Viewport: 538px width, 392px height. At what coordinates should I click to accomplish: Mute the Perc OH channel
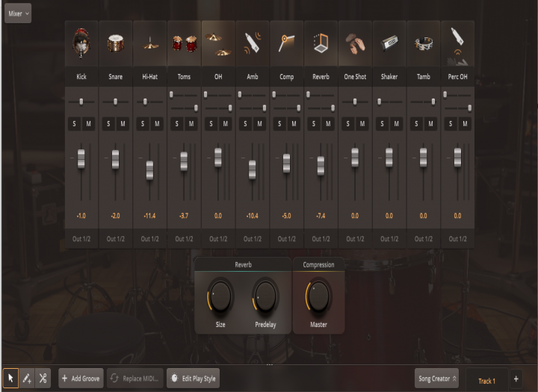pyautogui.click(x=465, y=124)
